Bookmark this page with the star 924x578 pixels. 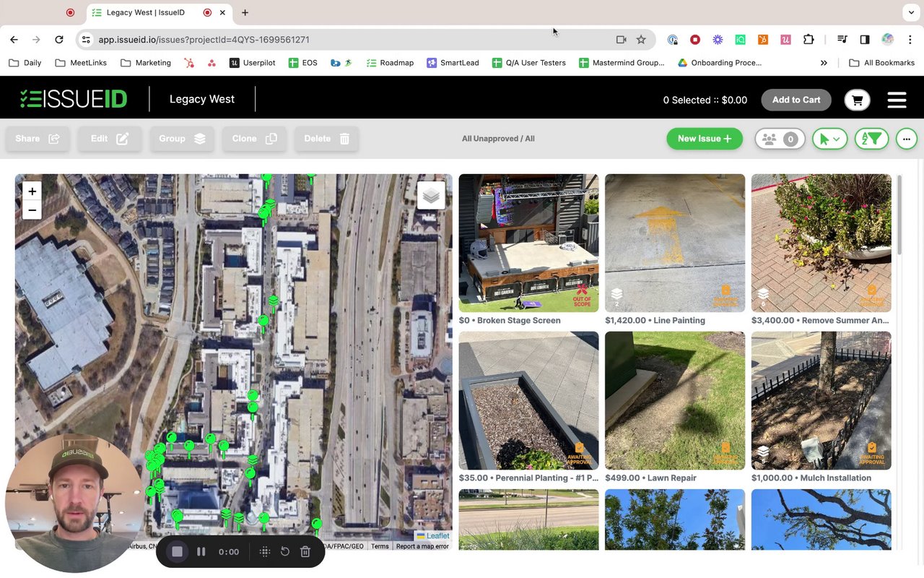tap(641, 40)
